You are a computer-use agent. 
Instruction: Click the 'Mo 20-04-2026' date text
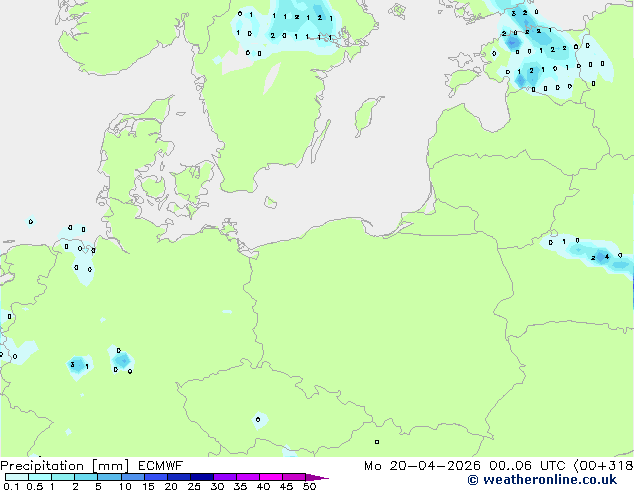tap(422, 466)
